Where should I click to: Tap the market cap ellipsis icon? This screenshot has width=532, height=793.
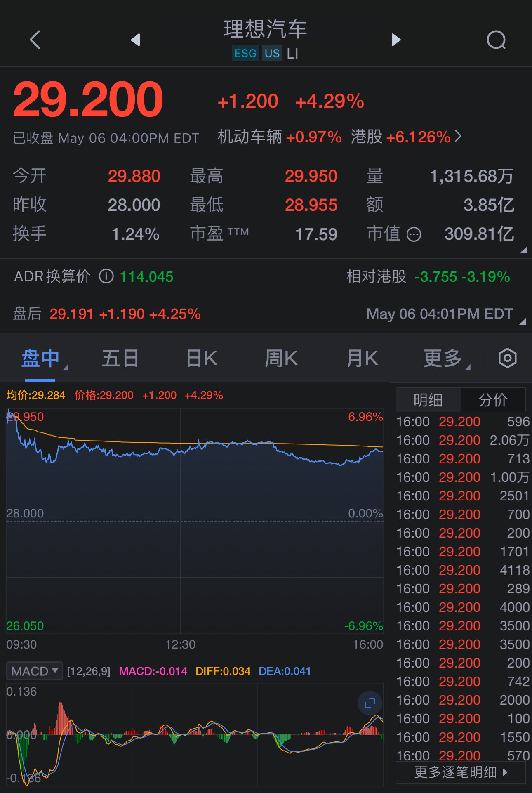pos(414,234)
